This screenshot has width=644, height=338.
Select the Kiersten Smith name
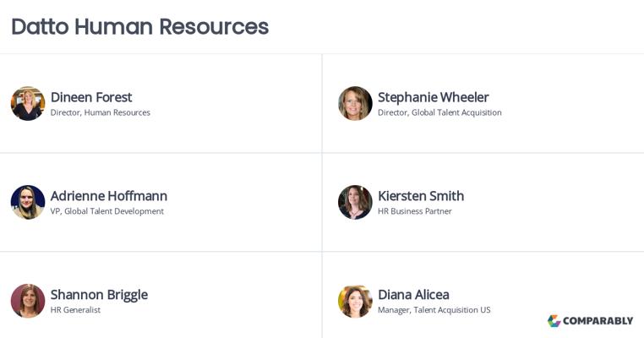tap(421, 196)
